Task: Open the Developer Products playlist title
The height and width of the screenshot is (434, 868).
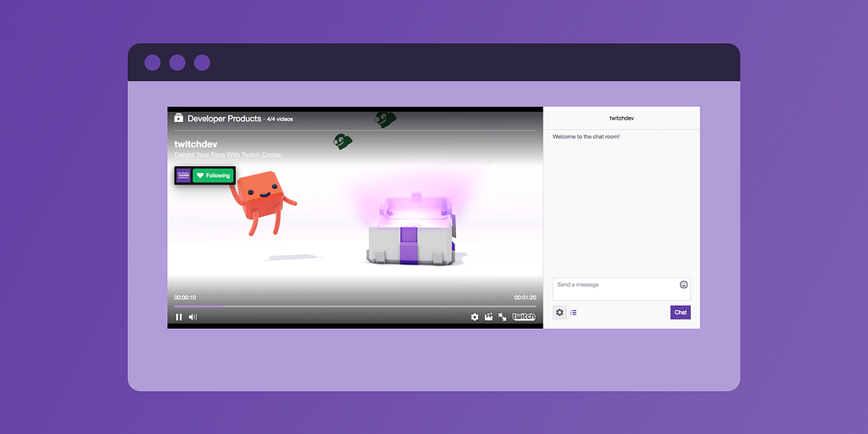Action: coord(224,119)
